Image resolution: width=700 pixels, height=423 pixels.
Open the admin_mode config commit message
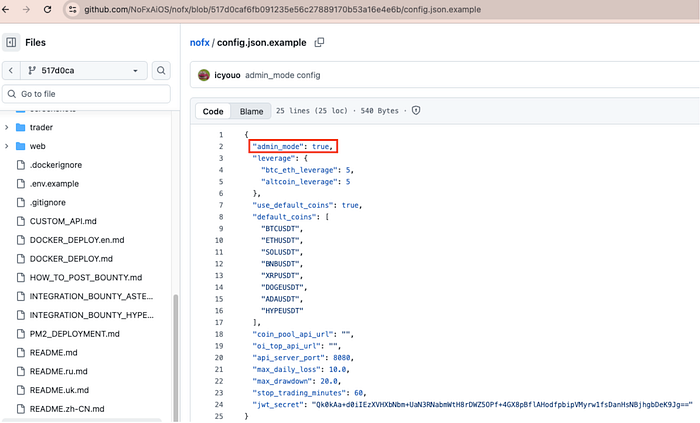click(x=283, y=75)
